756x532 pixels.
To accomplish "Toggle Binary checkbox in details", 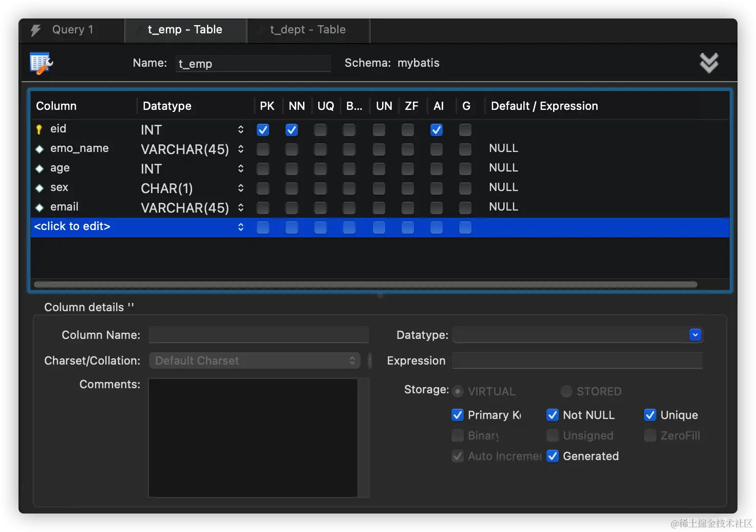I will [458, 435].
